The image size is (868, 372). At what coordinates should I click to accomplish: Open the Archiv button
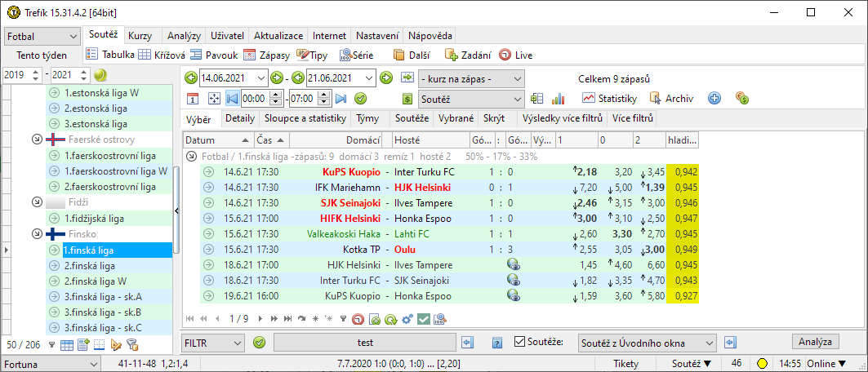pyautogui.click(x=671, y=99)
